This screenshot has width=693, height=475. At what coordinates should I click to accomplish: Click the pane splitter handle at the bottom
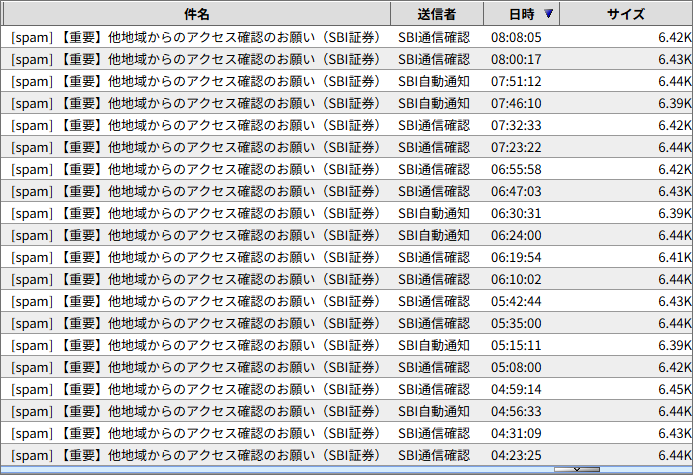pos(577,469)
